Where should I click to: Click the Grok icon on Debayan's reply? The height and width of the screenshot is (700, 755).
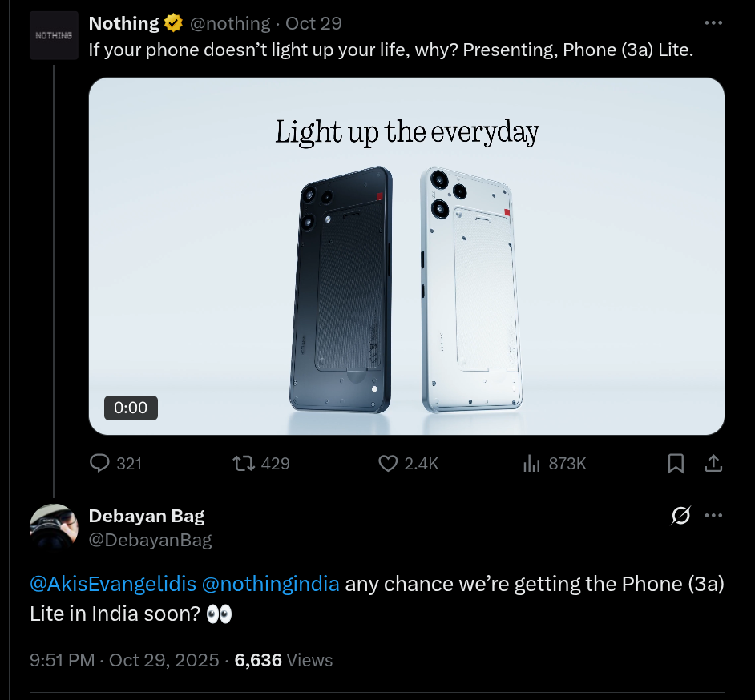coord(680,515)
